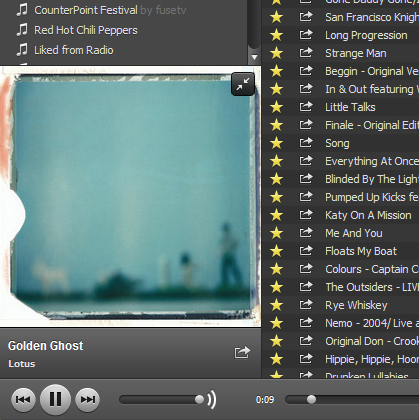Open Red Hot Chili Peppers playlist
Image resolution: width=419 pixels, height=420 pixels.
pyautogui.click(x=86, y=30)
